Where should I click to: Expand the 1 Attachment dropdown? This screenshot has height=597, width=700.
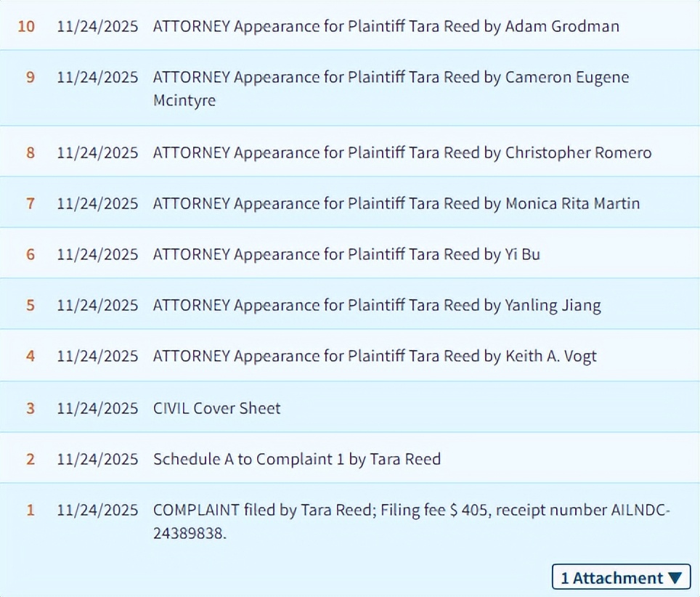tap(621, 578)
